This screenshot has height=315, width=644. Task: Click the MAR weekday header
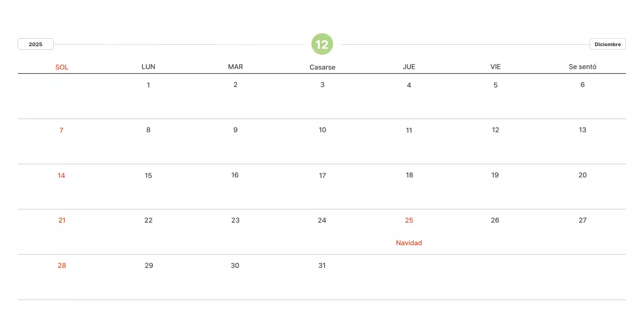235,67
